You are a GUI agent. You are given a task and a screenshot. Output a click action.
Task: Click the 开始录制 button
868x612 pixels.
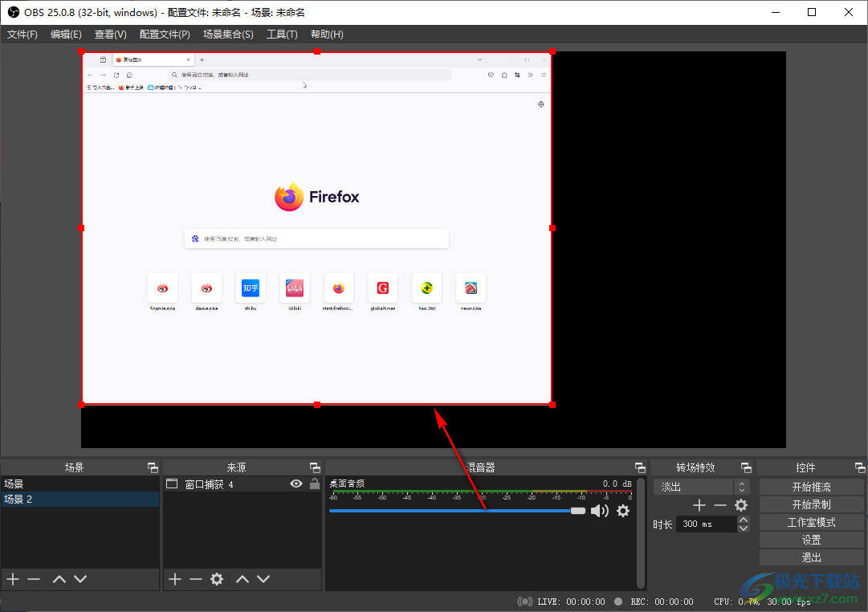pyautogui.click(x=812, y=504)
